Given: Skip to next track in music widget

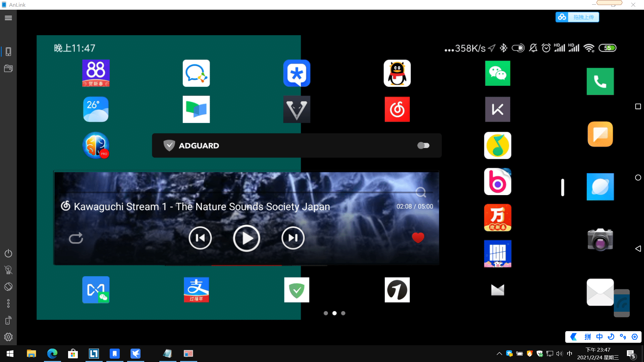Looking at the screenshot, I should [x=293, y=238].
